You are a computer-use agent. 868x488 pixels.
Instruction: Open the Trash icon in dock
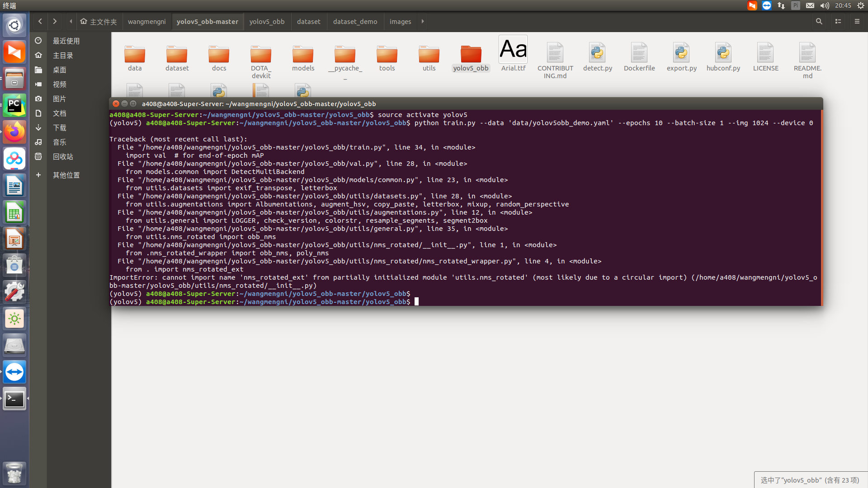(14, 473)
